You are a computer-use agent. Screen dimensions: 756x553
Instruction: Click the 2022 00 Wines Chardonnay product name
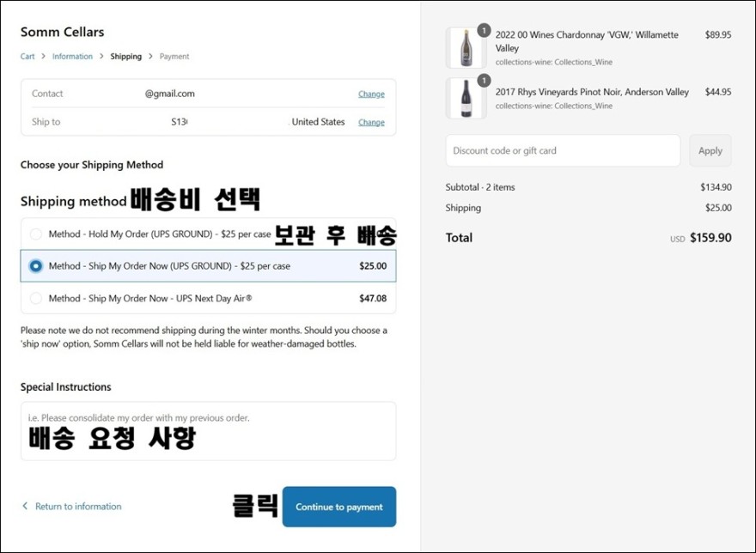587,41
